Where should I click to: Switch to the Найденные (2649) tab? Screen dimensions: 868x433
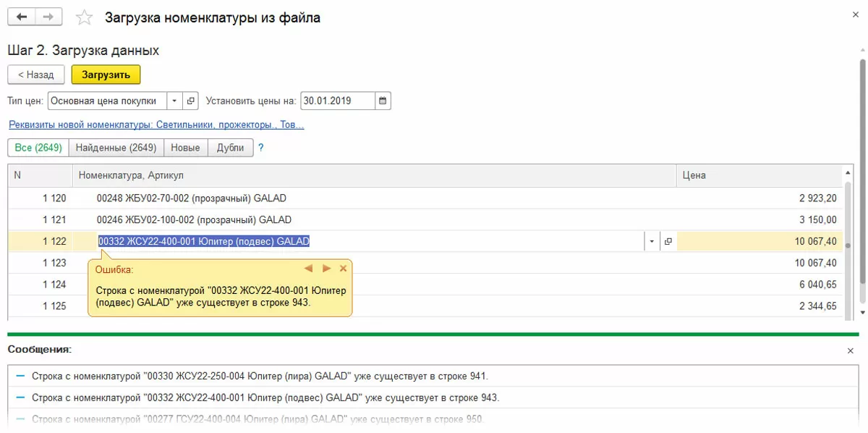(116, 148)
